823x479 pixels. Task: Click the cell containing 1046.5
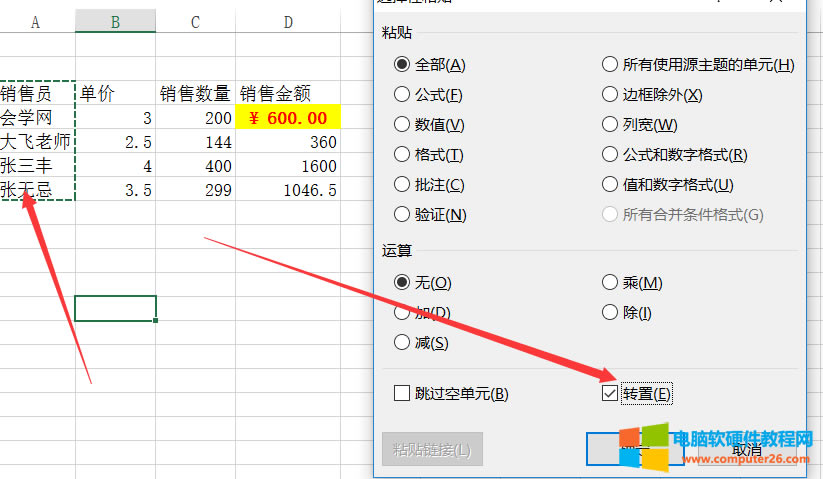click(x=288, y=189)
